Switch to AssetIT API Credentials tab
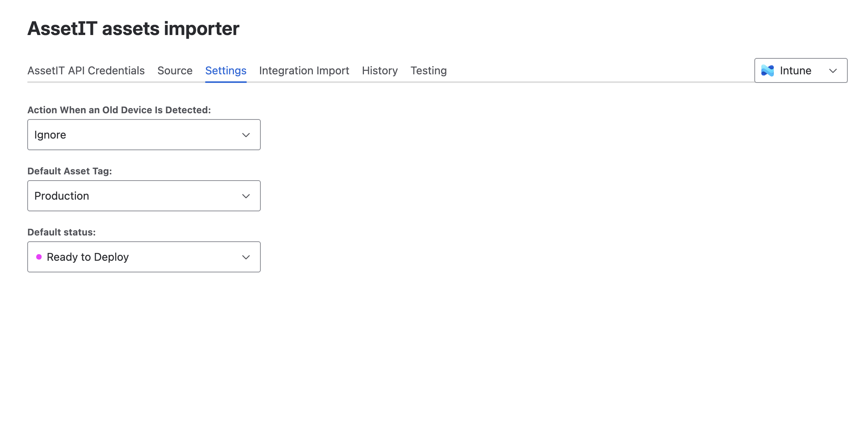The image size is (868, 439). click(86, 70)
